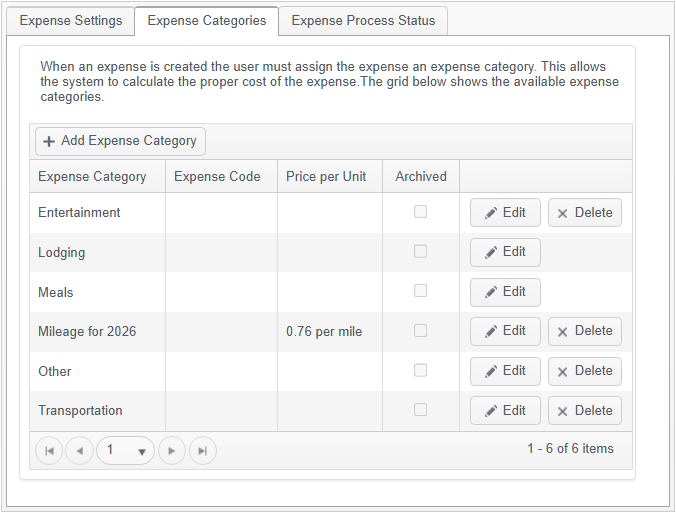
Task: Edit the Entertainment category
Action: coord(505,213)
